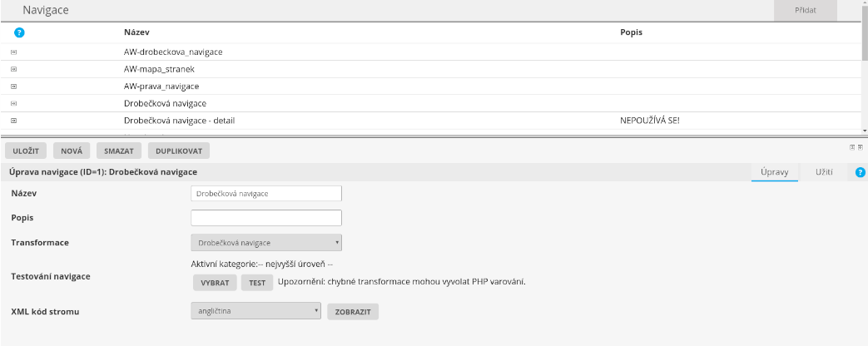The image size is (868, 346).
Task: Click row icon for Drobečková navigace - detail
Action: [x=13, y=121]
